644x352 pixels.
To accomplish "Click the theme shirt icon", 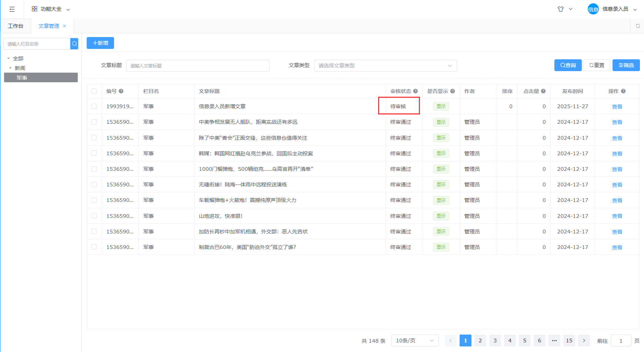I will tap(561, 9).
